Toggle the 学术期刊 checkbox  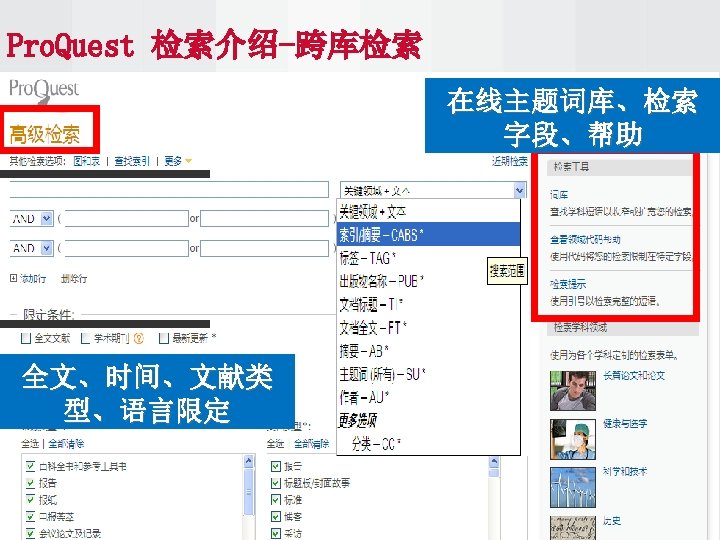85,339
